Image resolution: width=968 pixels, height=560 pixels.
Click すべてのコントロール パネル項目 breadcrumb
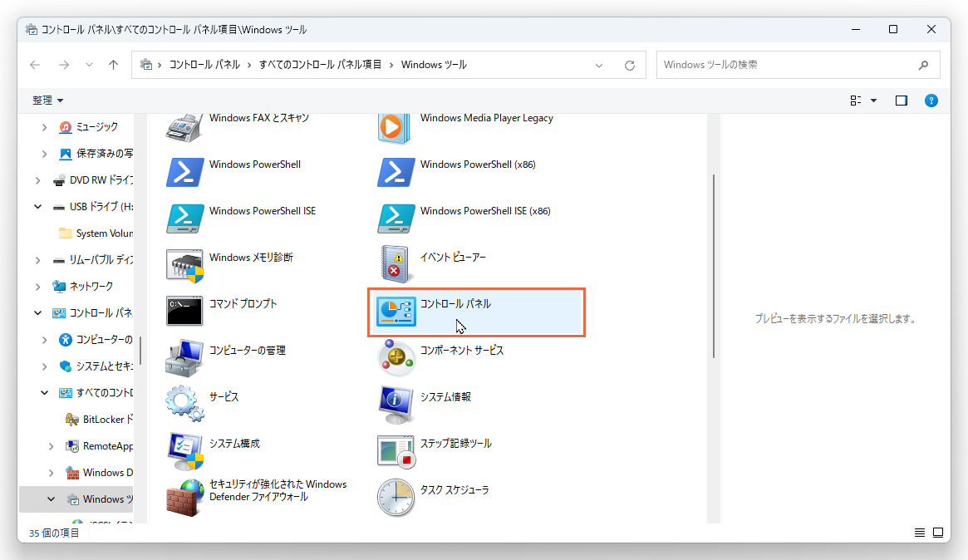320,65
